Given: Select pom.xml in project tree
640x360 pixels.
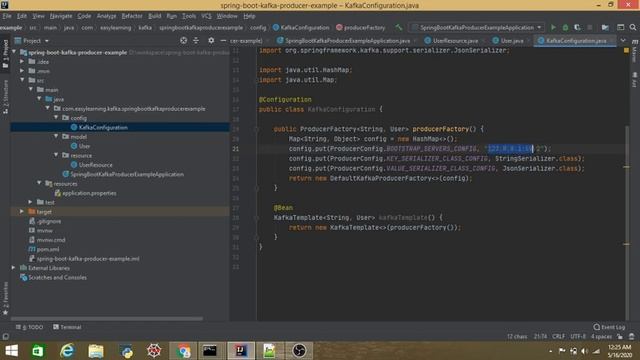Looking at the screenshot, I should 48,249.
